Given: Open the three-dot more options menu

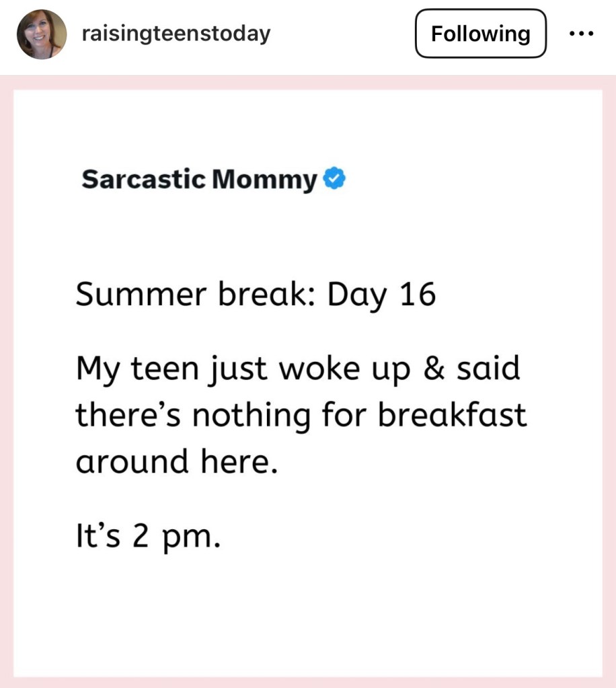Looking at the screenshot, I should pos(581,34).
